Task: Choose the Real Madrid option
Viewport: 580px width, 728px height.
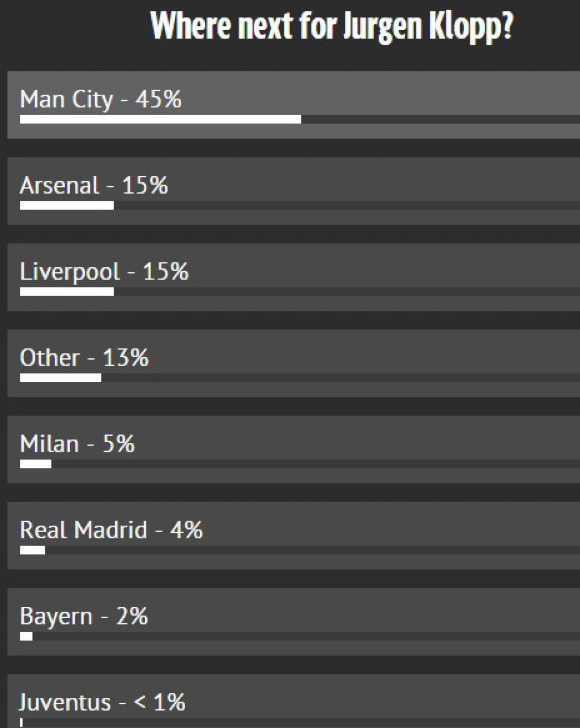Action: 293,536
